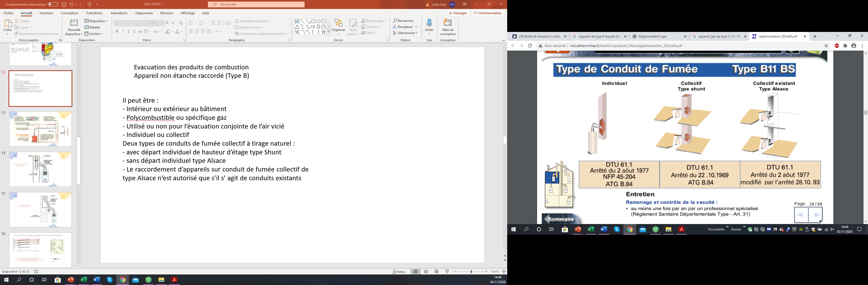Viewport: 868px width, 285px height.
Task: Switch to reading view in status bar
Action: click(437, 272)
